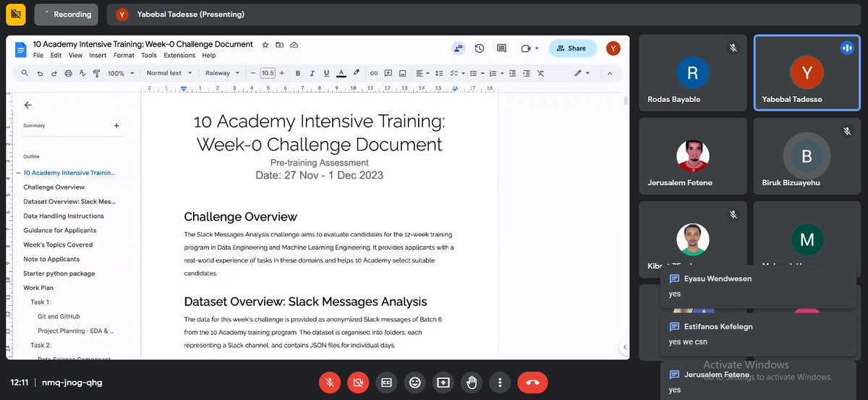Viewport: 868px width, 400px height.
Task: Select Git and GitHub outline entry
Action: pos(59,317)
